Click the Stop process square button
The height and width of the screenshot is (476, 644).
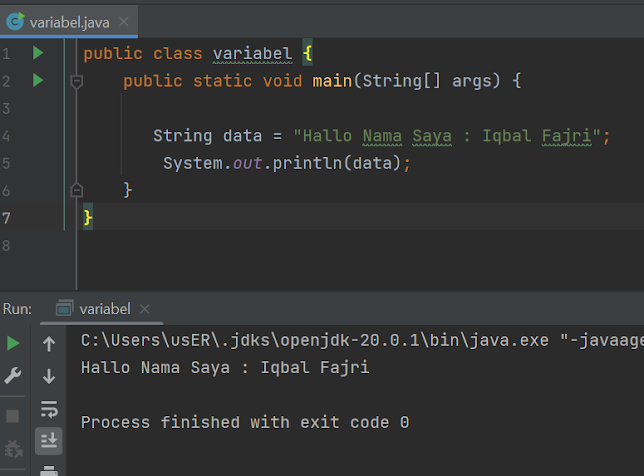[13, 415]
